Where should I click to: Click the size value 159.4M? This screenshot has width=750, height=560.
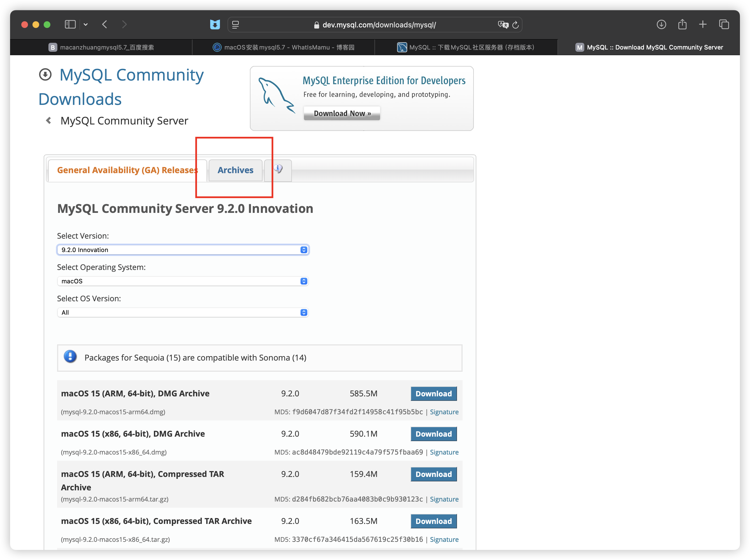[364, 474]
